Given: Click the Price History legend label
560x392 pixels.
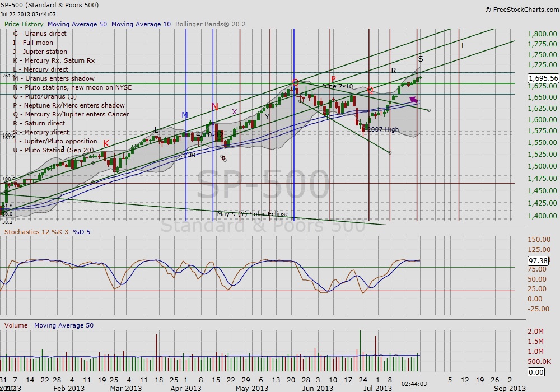Looking at the screenshot, I should 24,24.
